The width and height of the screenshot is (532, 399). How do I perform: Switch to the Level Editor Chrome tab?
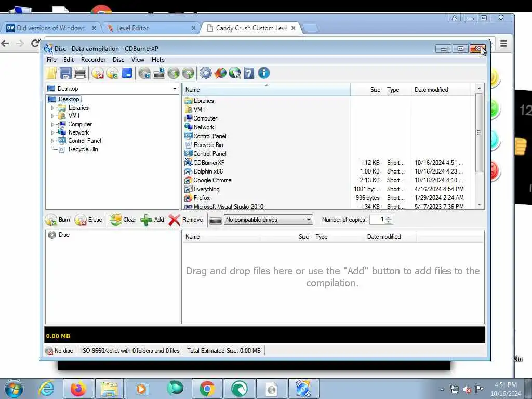(x=151, y=28)
